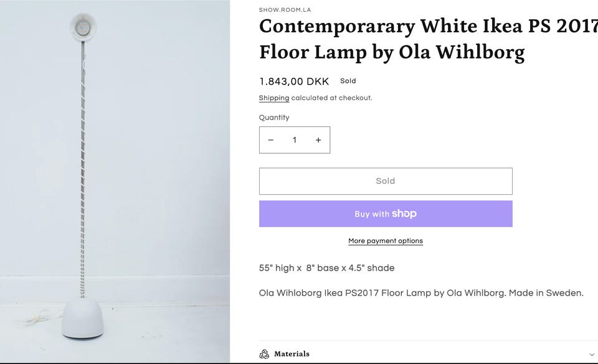Click the plus icon to increase quantity
The height and width of the screenshot is (364, 598).
[x=318, y=140]
